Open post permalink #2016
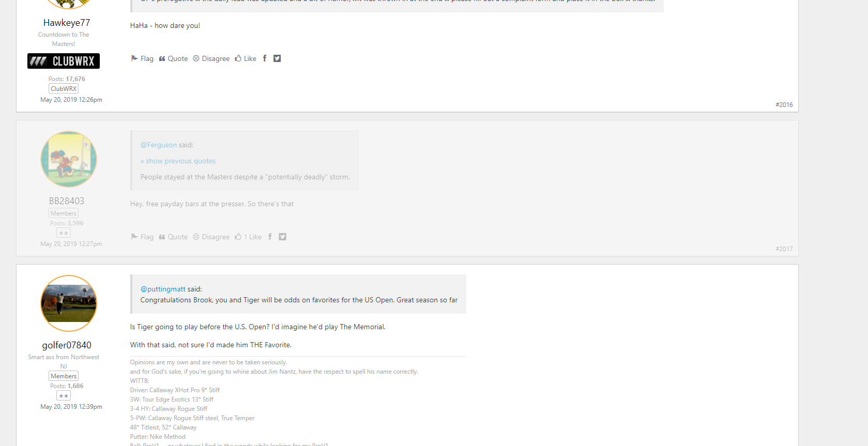Screen dimensions: 868x446 [784, 104]
